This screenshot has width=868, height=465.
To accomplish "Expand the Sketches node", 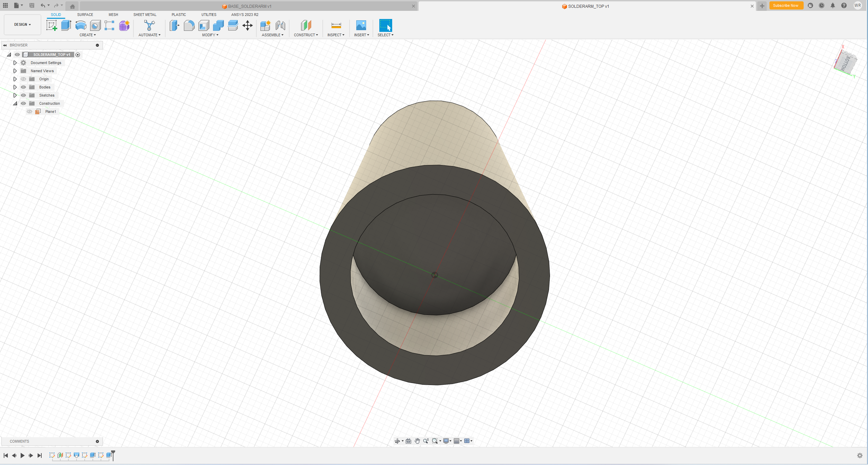I will [x=15, y=95].
